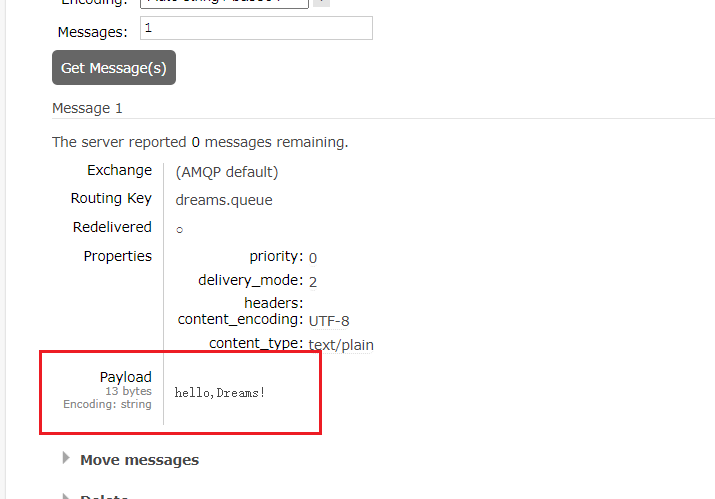Click the help icon beside Encoding dropdown
This screenshot has width=715, height=499.
pos(321,2)
